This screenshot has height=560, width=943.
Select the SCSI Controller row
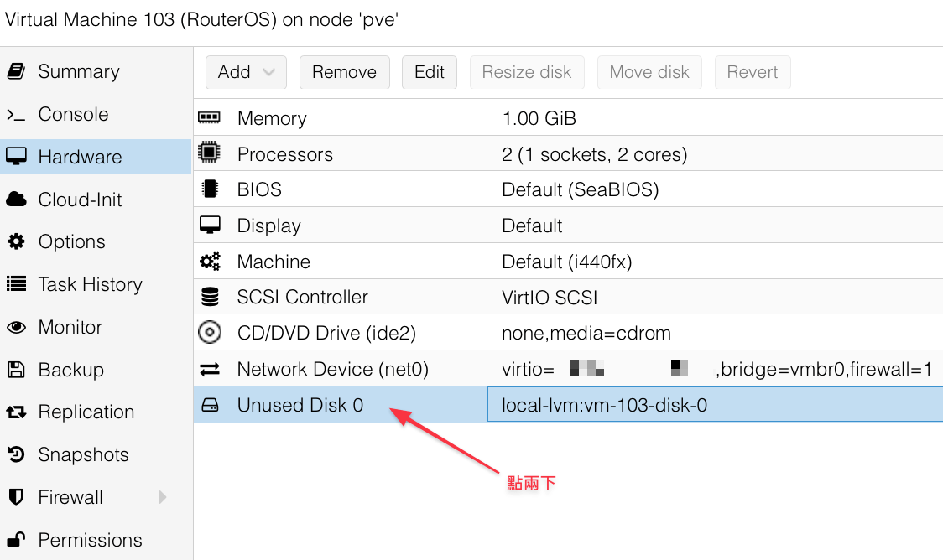(568, 297)
